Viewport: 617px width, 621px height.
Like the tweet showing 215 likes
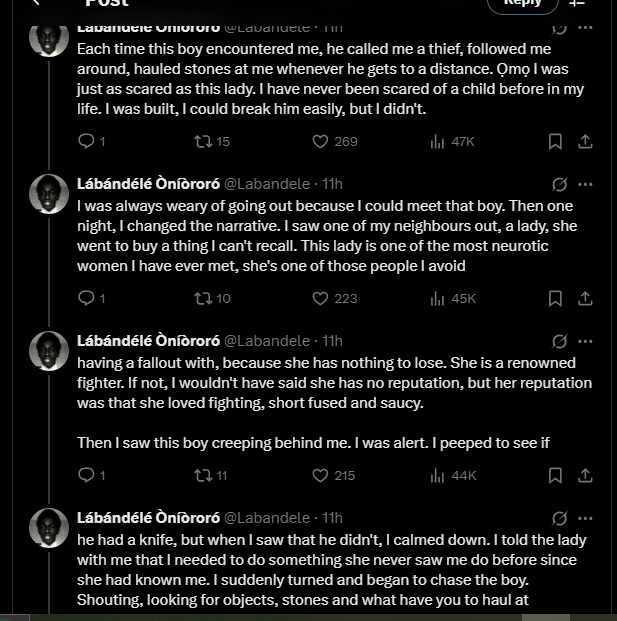click(321, 476)
